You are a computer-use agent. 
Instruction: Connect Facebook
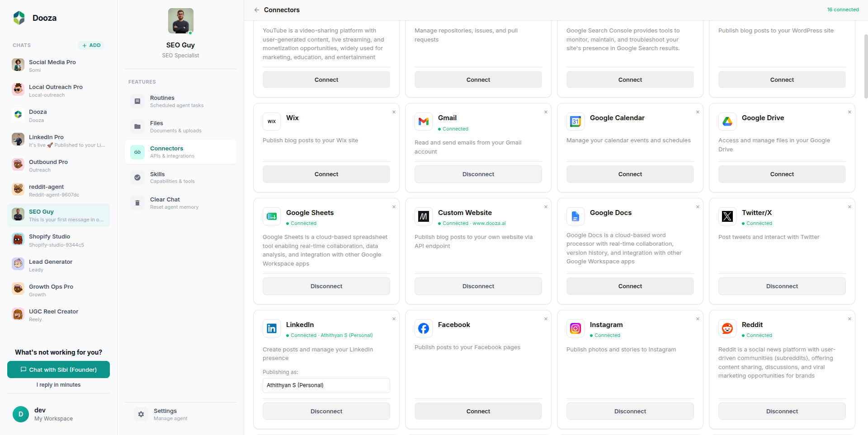pos(478,411)
